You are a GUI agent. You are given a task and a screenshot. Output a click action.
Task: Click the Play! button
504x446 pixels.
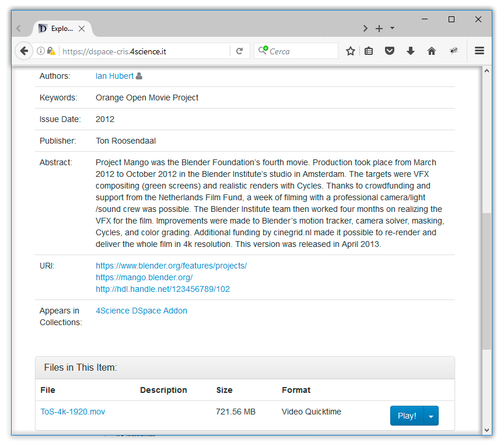point(407,416)
